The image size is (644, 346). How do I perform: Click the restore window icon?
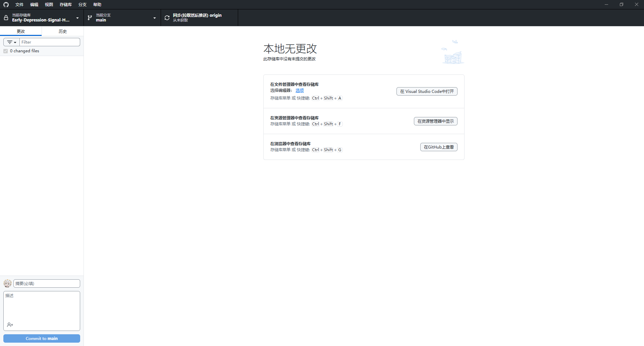point(621,5)
